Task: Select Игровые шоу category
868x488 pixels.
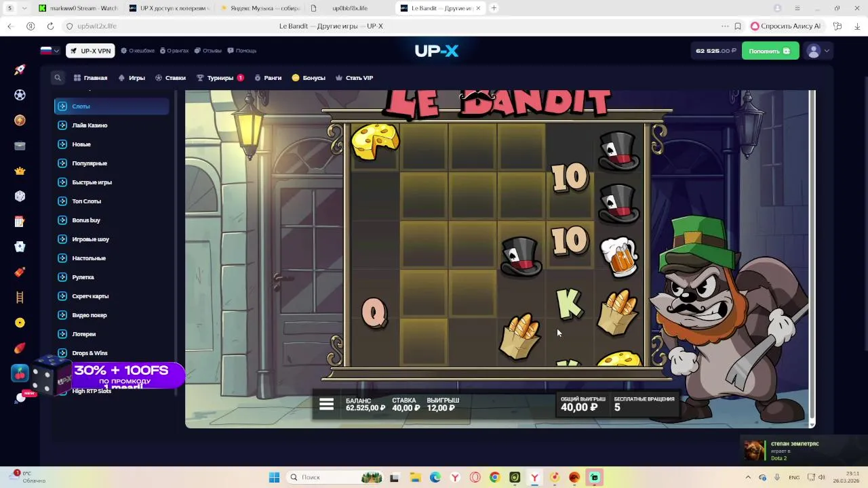Action: click(111, 239)
